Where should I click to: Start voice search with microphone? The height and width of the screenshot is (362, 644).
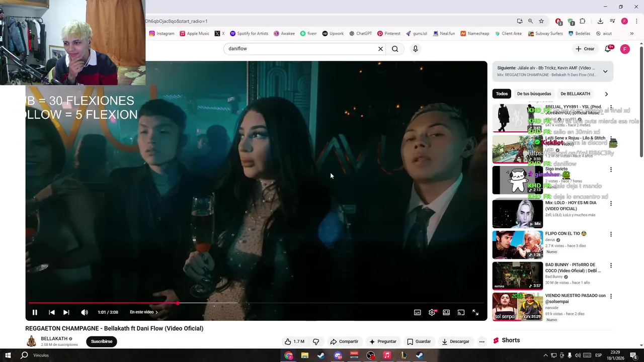[415, 49]
